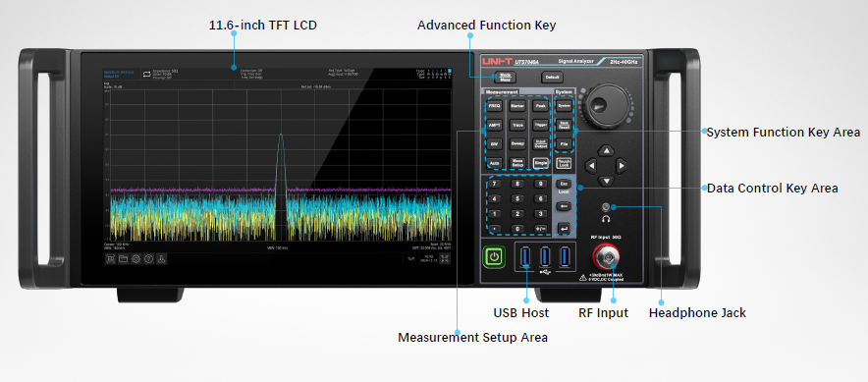
Task: Click the rotary adjustment knob
Action: tap(607, 105)
